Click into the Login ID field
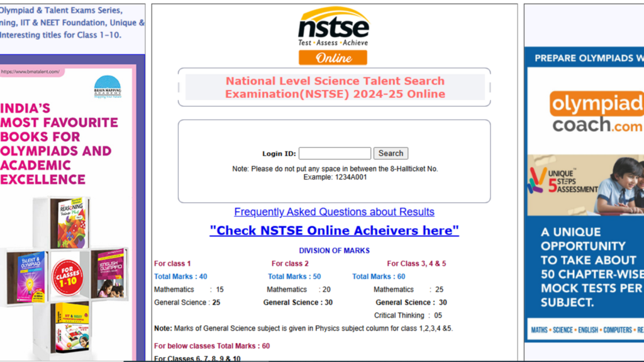 coord(335,153)
